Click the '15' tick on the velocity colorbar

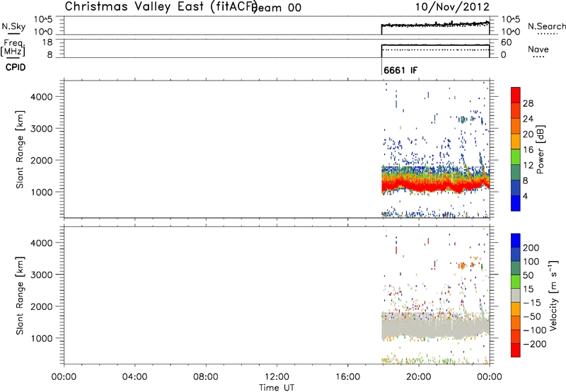528,289
